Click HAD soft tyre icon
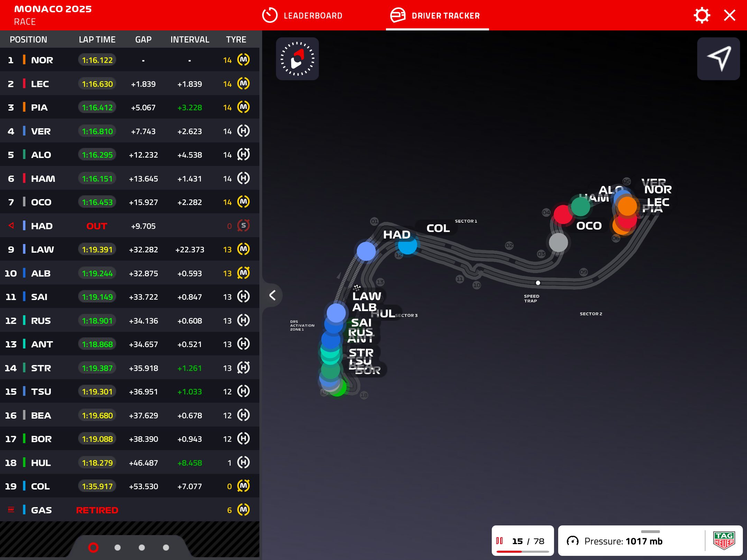Image resolution: width=747 pixels, height=560 pixels. coord(243,226)
